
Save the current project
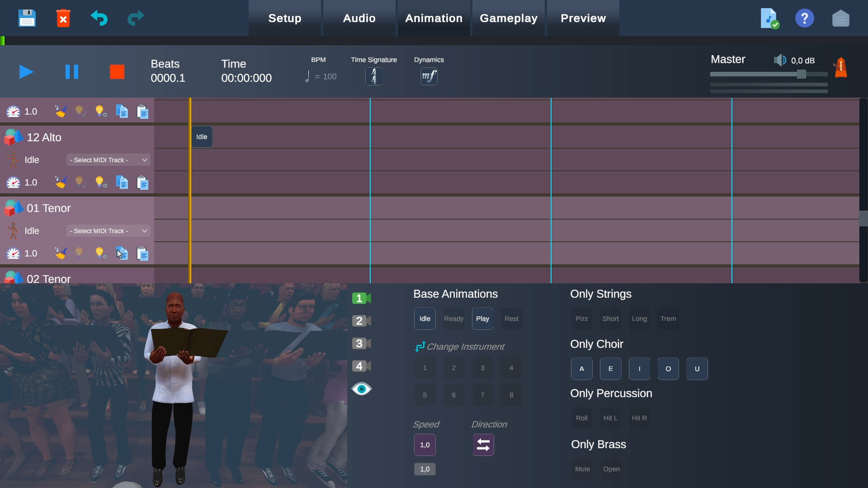(x=27, y=18)
